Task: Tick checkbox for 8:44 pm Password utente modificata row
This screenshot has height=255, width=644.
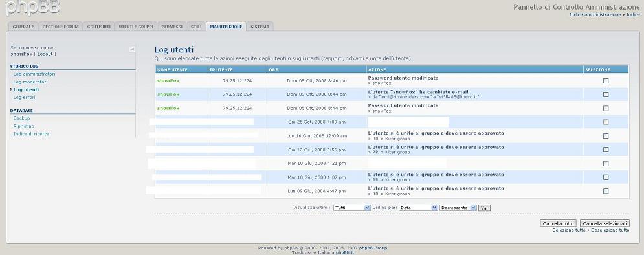Action: (x=606, y=108)
